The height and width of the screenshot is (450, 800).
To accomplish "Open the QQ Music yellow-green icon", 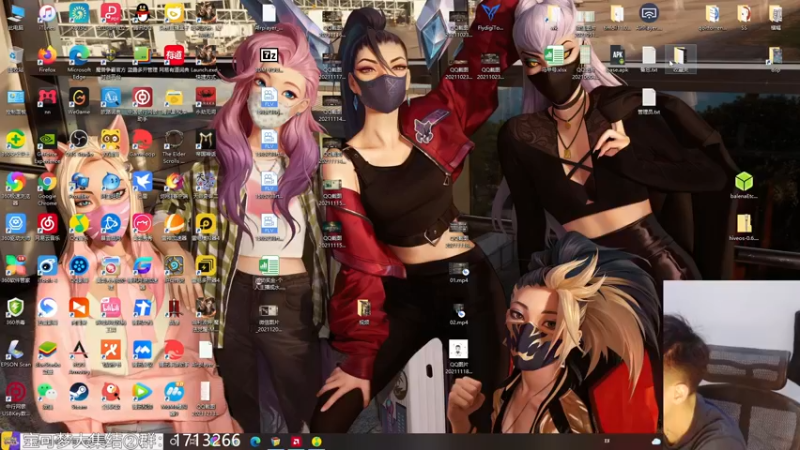I will [x=79, y=223].
